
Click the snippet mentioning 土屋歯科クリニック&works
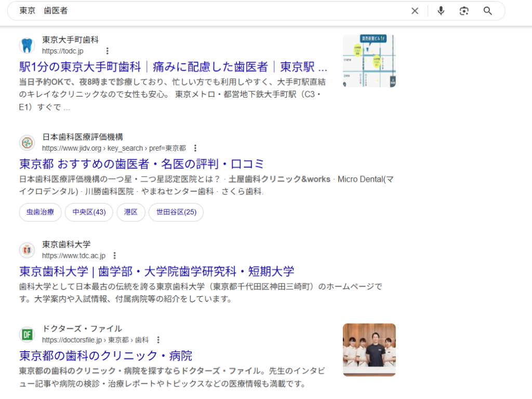click(x=206, y=185)
